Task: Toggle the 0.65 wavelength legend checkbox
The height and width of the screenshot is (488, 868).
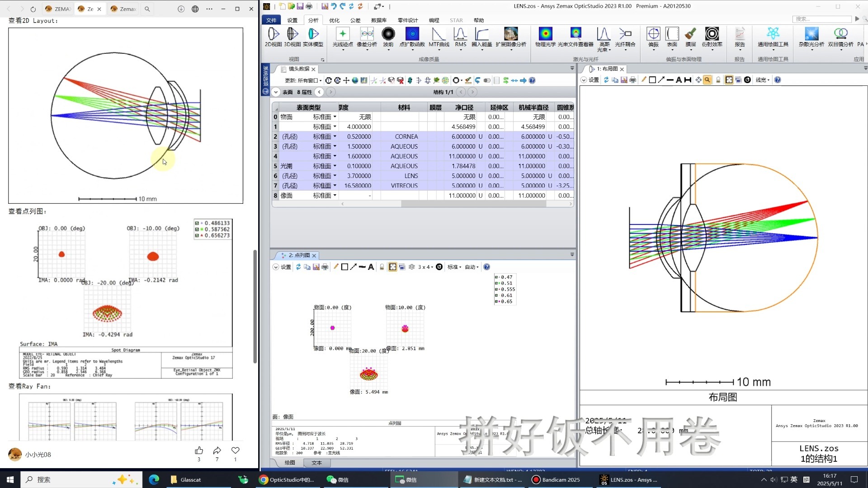Action: (x=496, y=302)
